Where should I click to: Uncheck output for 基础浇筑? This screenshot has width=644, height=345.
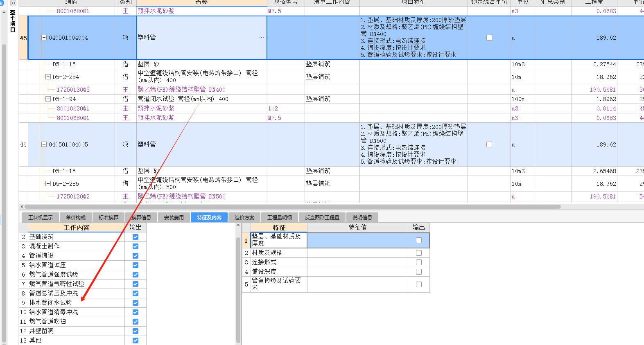point(136,237)
